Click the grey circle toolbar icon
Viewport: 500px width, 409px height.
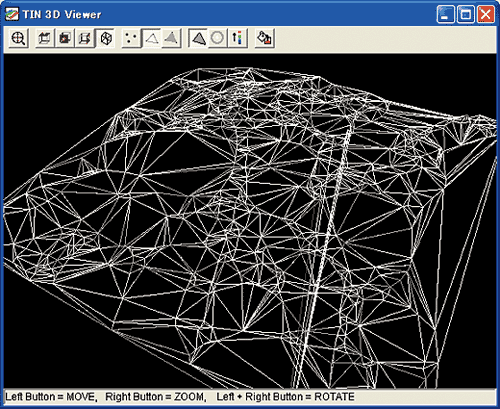(x=218, y=38)
